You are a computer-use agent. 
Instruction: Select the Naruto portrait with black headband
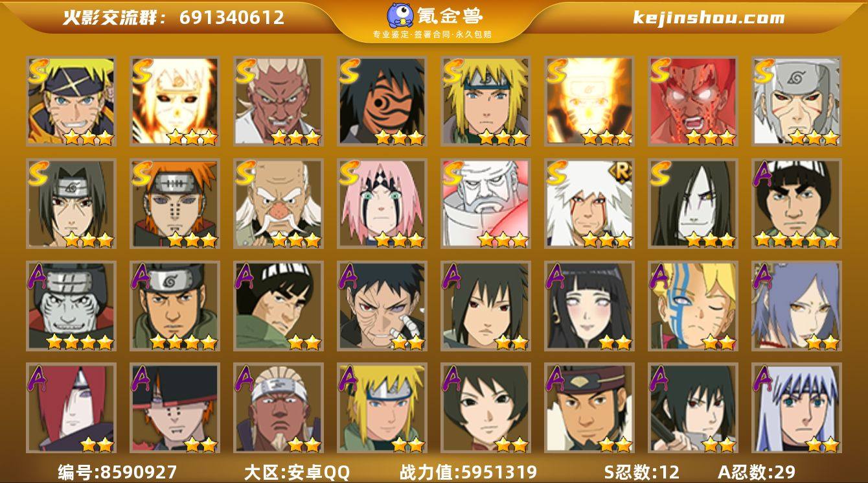click(x=71, y=101)
